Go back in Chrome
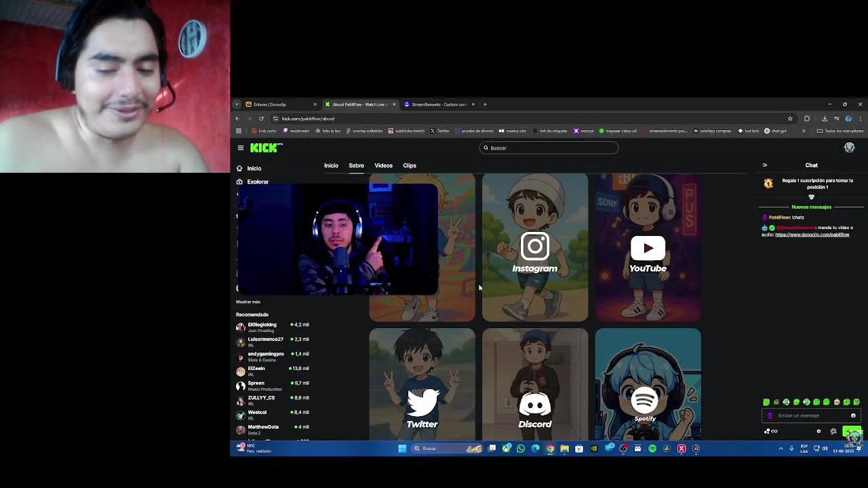868x488 pixels. 237,119
